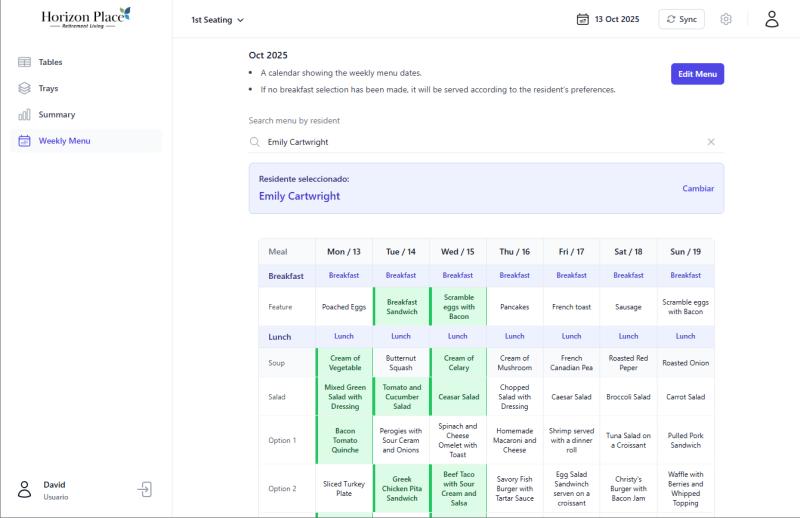
Task: Log out using the exit icon
Action: (x=145, y=489)
